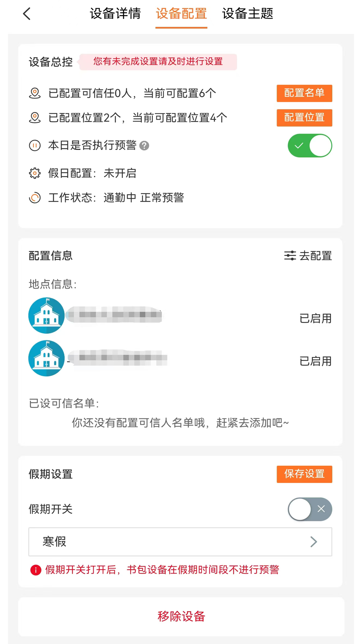
Task: Tap the first school location icon
Action: click(x=46, y=315)
